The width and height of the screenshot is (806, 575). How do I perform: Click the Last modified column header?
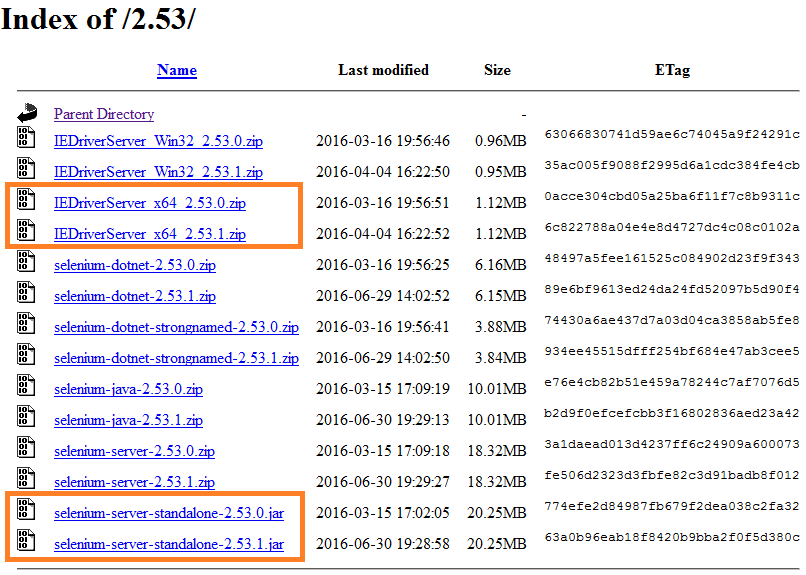click(x=383, y=70)
